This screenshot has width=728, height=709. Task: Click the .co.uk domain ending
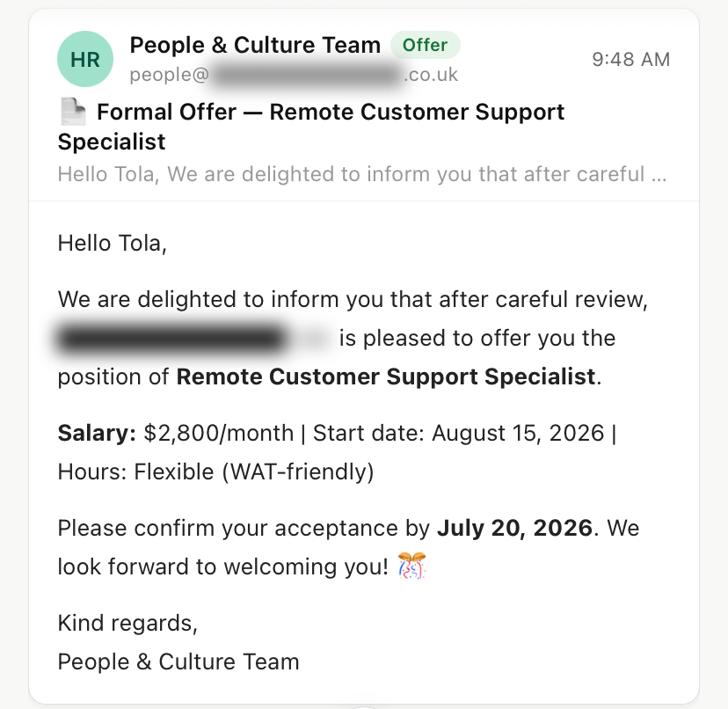click(431, 75)
